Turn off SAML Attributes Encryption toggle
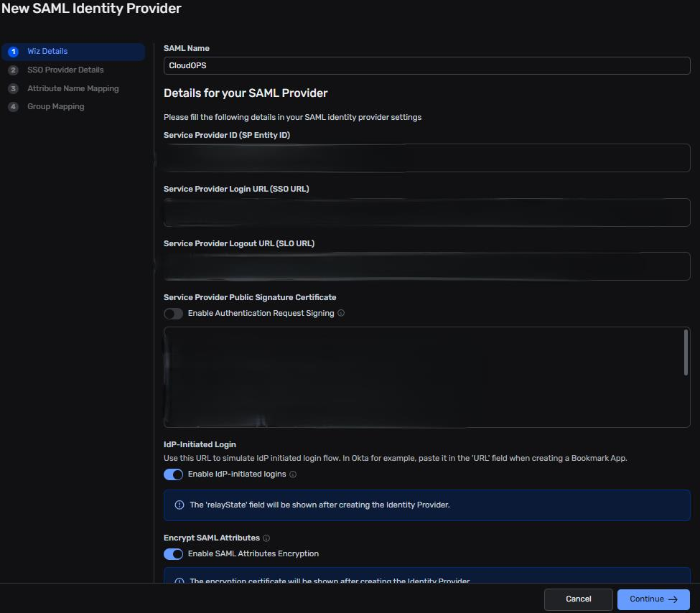 [x=173, y=554]
